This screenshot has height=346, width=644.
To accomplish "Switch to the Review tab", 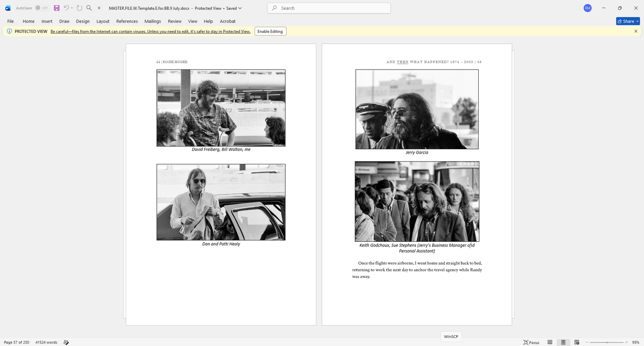I will pos(175,21).
